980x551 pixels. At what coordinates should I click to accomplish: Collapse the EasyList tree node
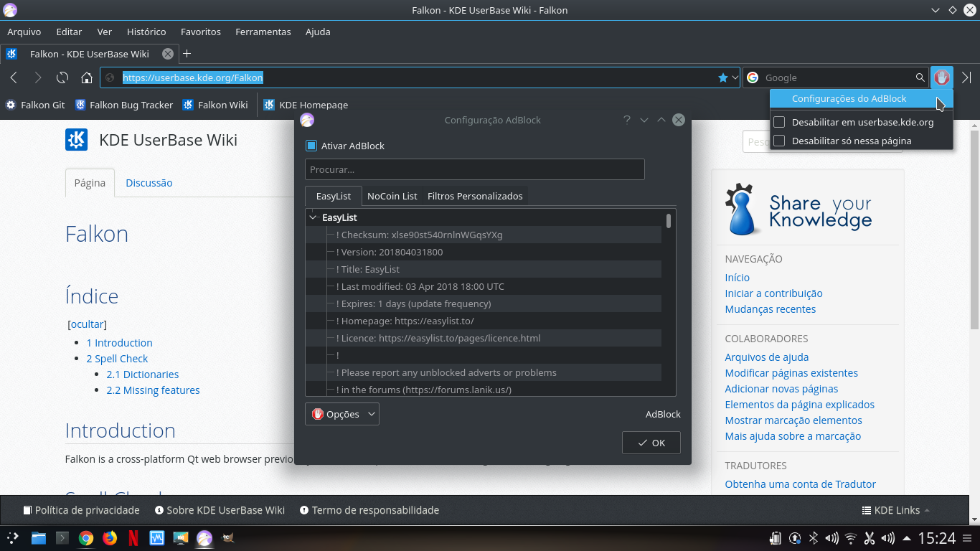coord(313,217)
